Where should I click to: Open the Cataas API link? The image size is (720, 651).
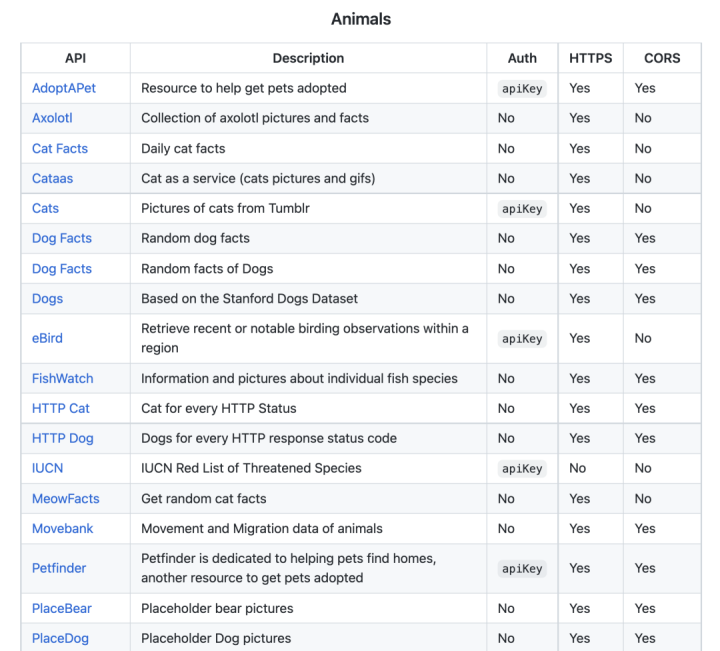(x=52, y=178)
